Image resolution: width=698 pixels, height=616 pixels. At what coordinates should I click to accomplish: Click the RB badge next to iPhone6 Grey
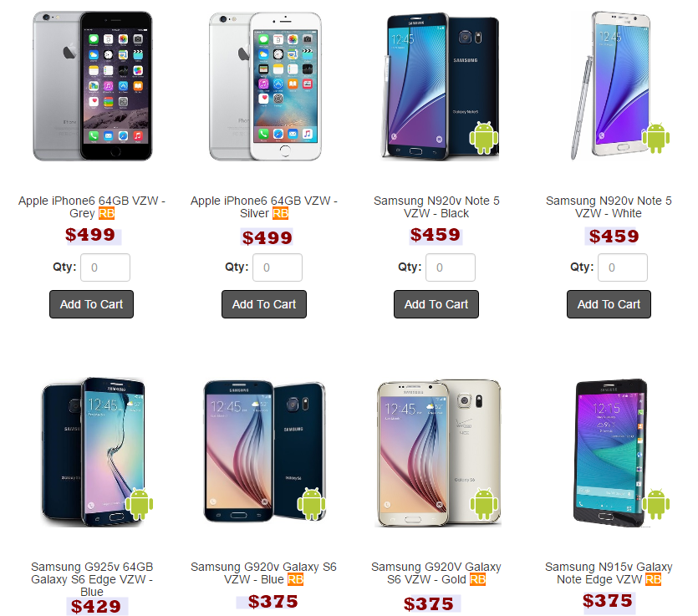coord(106,214)
